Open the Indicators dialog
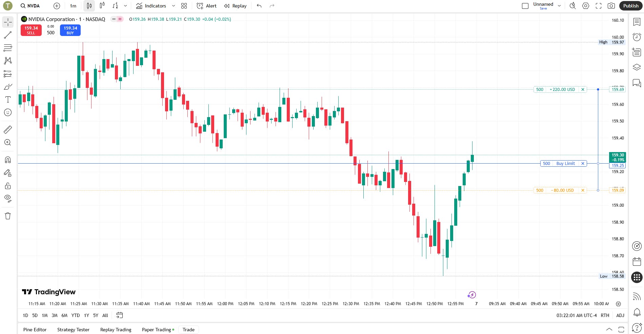Image resolution: width=644 pixels, height=334 pixels. [x=151, y=6]
